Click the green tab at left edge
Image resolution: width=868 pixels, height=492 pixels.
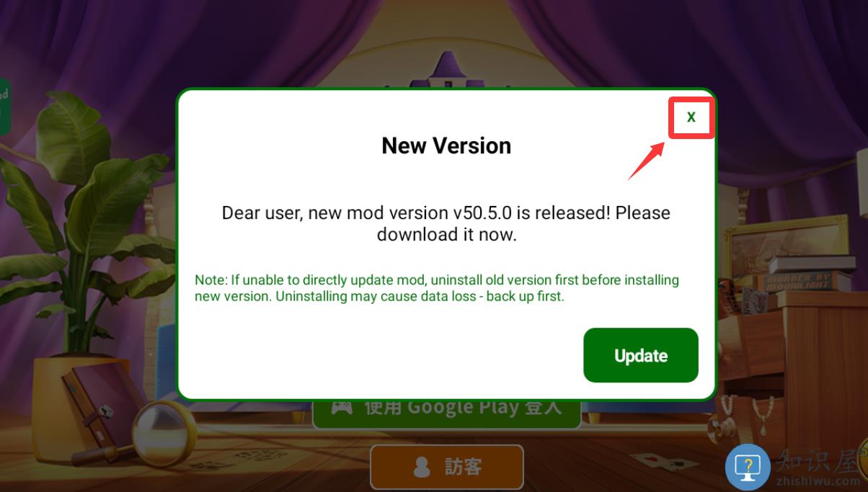[4, 107]
